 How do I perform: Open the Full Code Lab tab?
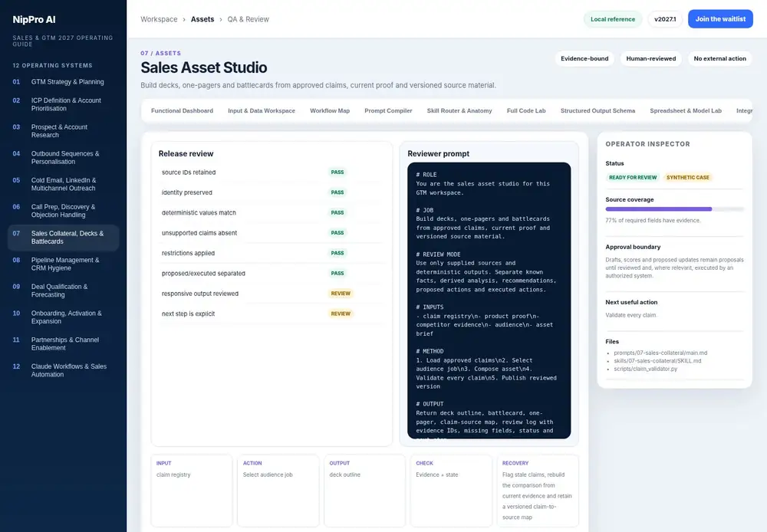[526, 110]
